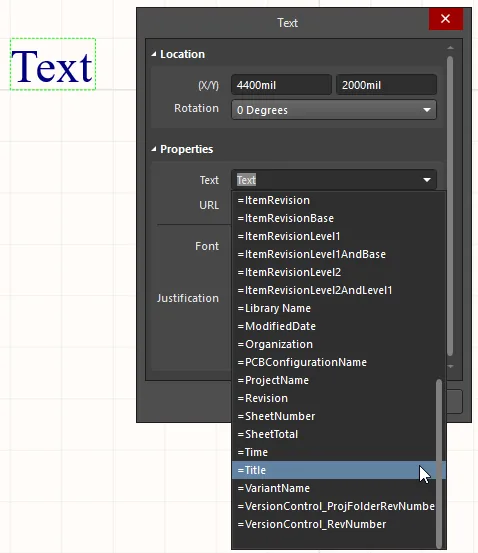Close the Text dialog
The width and height of the screenshot is (478, 553).
point(446,19)
